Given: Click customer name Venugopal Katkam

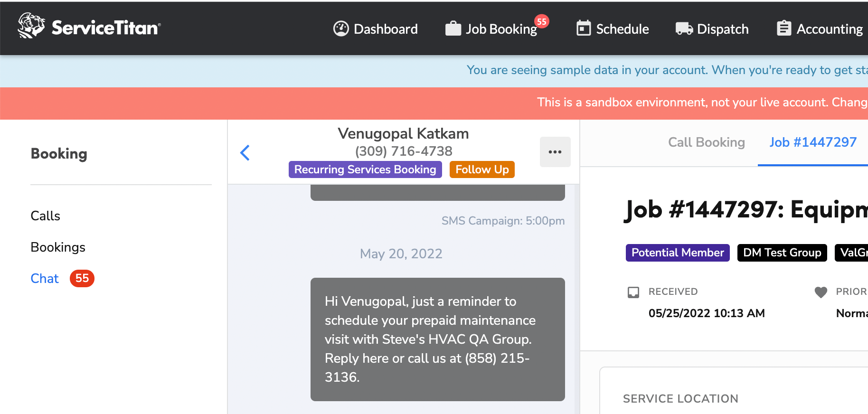Looking at the screenshot, I should [x=403, y=134].
